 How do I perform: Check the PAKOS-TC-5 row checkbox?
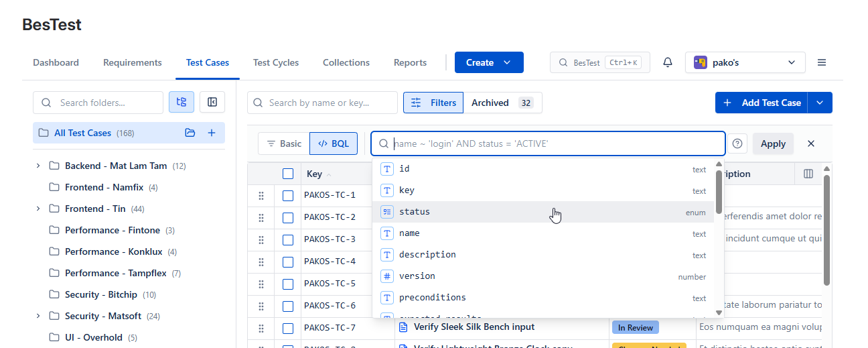pyautogui.click(x=288, y=284)
